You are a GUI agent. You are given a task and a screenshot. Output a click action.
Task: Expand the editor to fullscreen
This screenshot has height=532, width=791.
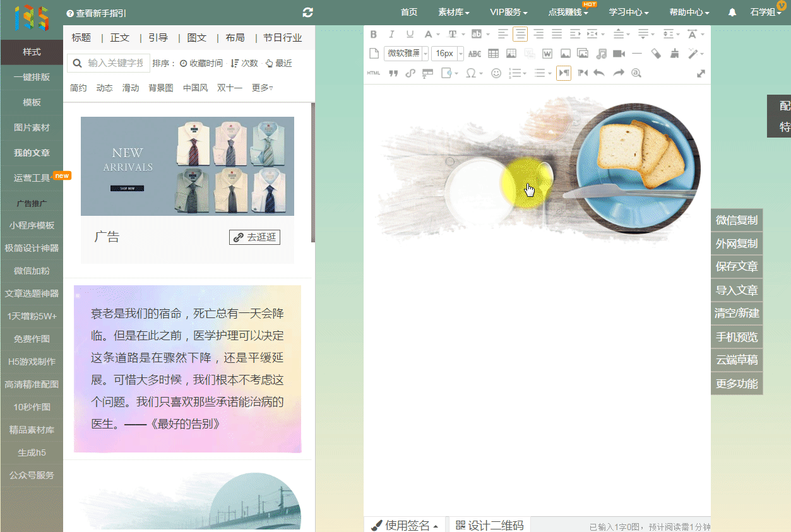pyautogui.click(x=701, y=73)
